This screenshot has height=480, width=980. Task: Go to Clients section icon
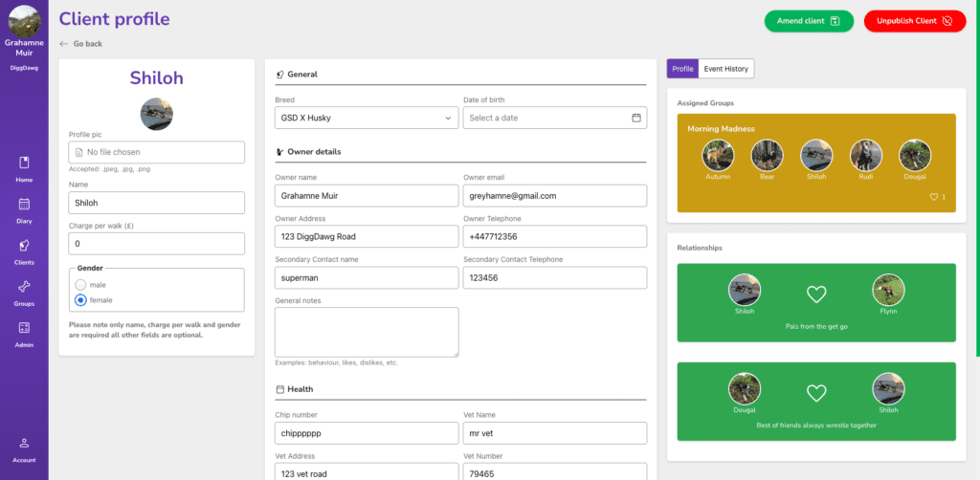pos(24,245)
